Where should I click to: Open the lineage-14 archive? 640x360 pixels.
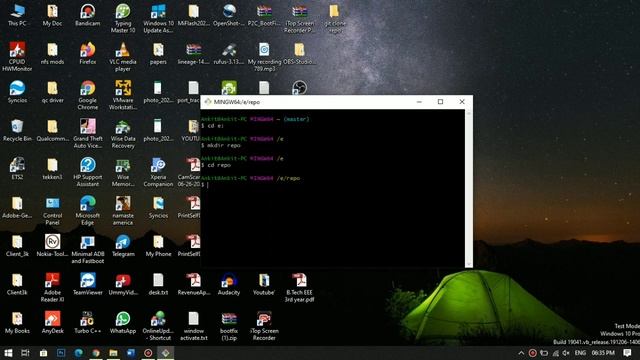(193, 54)
